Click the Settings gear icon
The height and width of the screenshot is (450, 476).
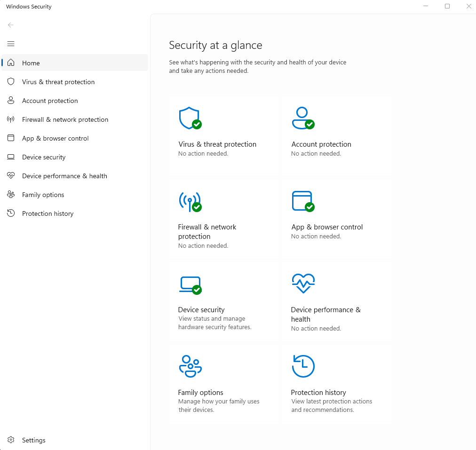click(11, 440)
